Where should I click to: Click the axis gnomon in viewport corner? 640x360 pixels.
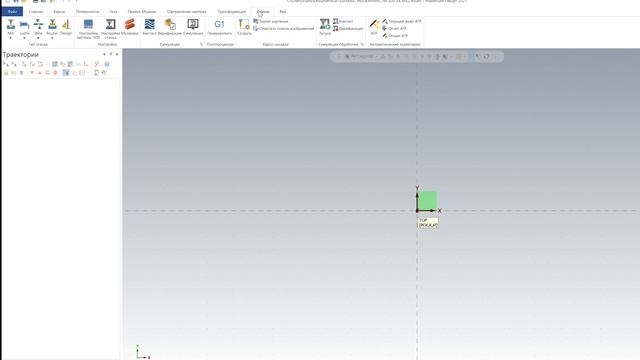click(x=142, y=352)
